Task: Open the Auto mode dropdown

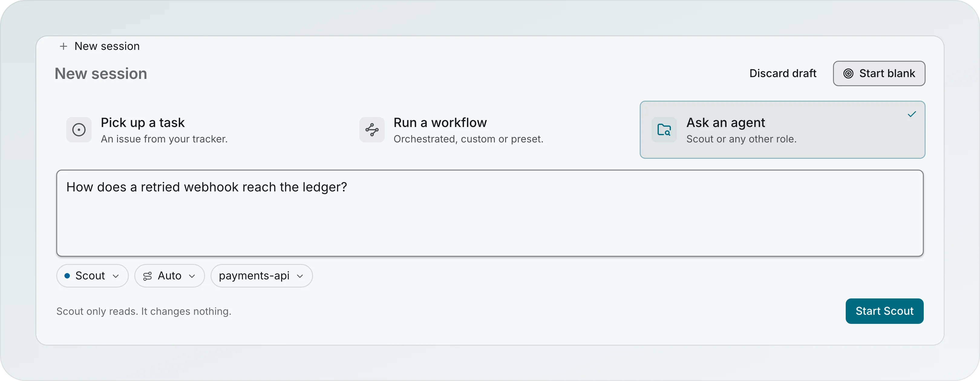Action: [x=170, y=276]
